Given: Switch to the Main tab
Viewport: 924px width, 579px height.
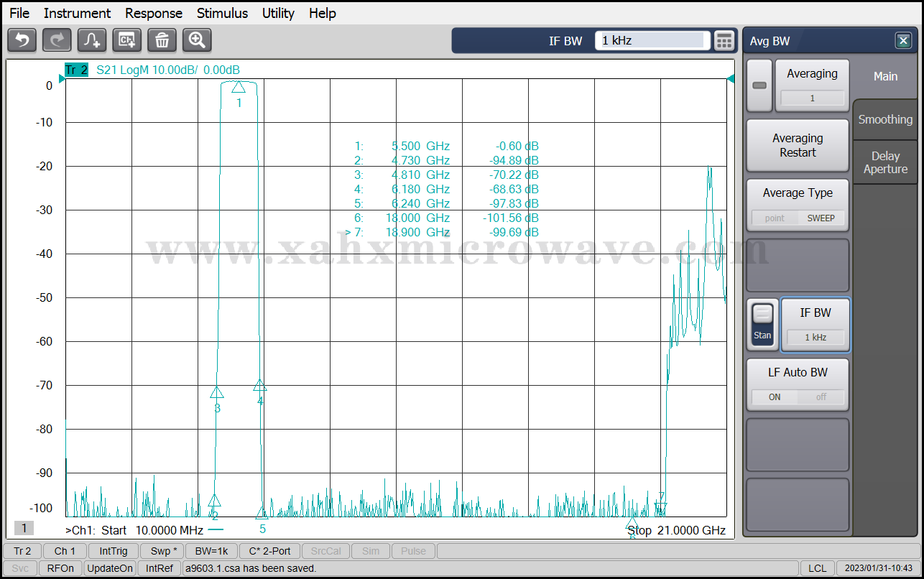Looking at the screenshot, I should click(x=885, y=76).
